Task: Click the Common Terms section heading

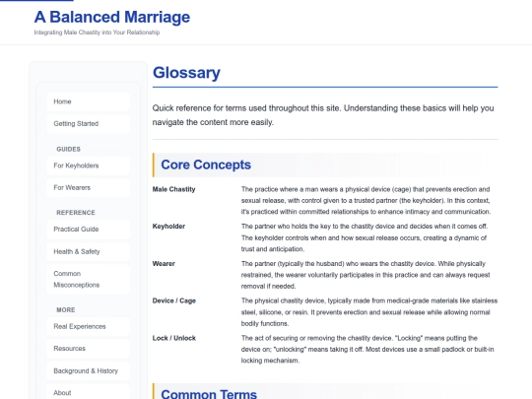Action: (209, 393)
